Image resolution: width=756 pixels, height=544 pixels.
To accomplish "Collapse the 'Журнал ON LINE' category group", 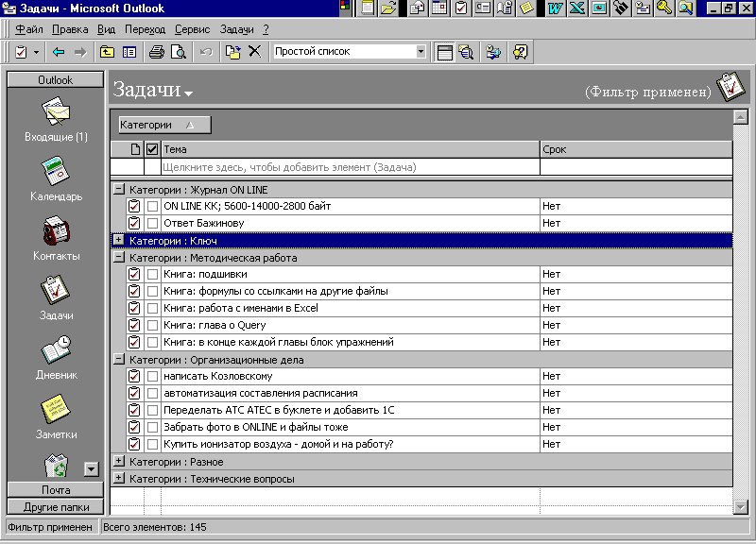I will pos(119,189).
